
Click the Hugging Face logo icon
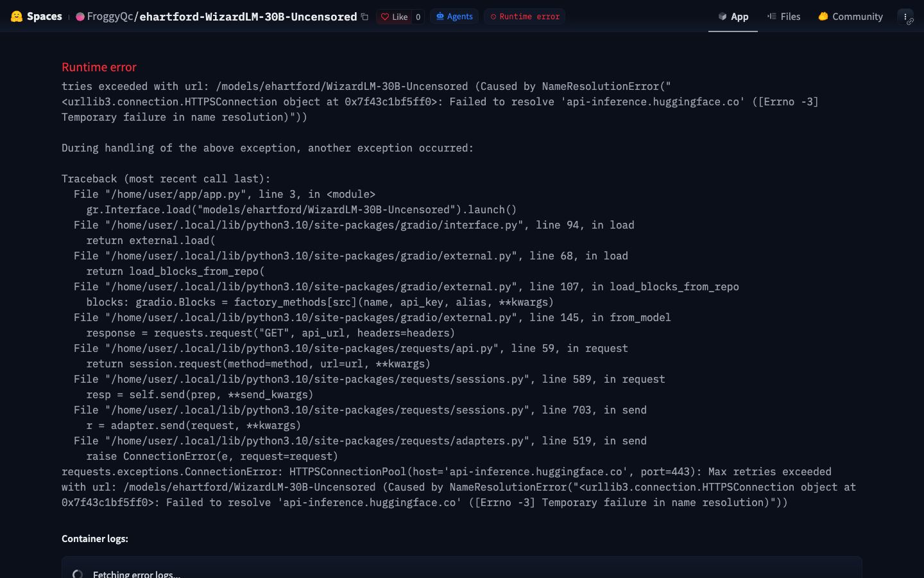(x=17, y=16)
